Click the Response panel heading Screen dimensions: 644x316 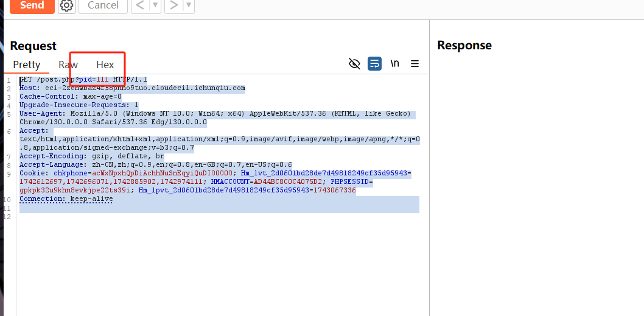tap(464, 46)
